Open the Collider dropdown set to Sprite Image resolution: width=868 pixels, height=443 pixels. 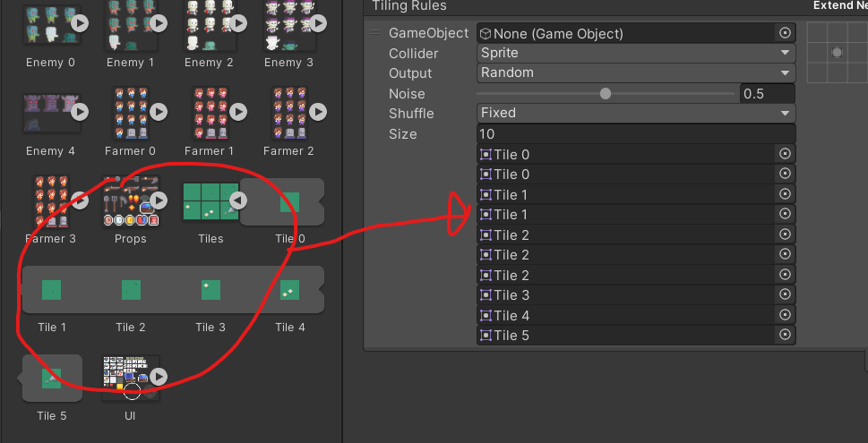point(636,53)
